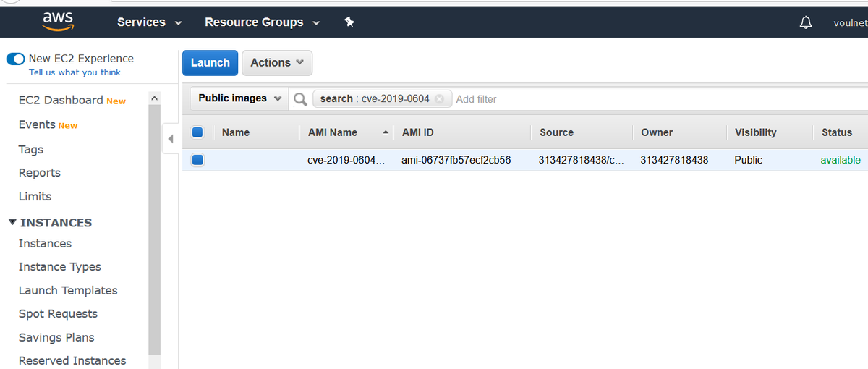Image resolution: width=868 pixels, height=369 pixels.
Task: Open Events in the sidebar
Action: [37, 124]
